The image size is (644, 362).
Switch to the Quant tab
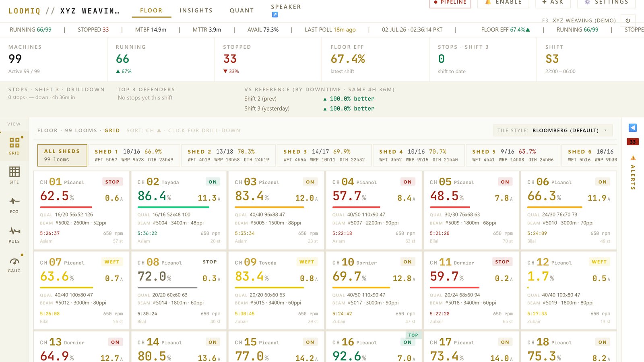(242, 10)
